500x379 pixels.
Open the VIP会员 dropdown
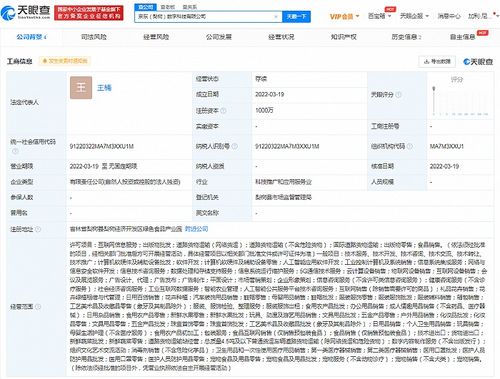click(x=344, y=16)
